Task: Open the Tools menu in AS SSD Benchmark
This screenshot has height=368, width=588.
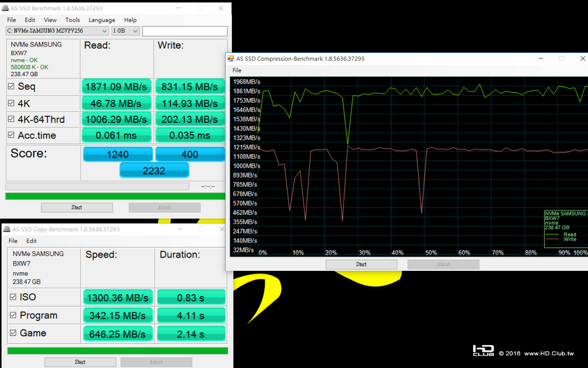Action: 72,20
